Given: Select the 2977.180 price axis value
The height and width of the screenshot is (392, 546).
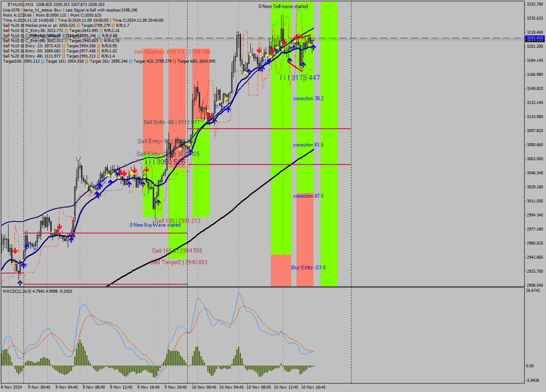Looking at the screenshot, I should click(x=535, y=229).
